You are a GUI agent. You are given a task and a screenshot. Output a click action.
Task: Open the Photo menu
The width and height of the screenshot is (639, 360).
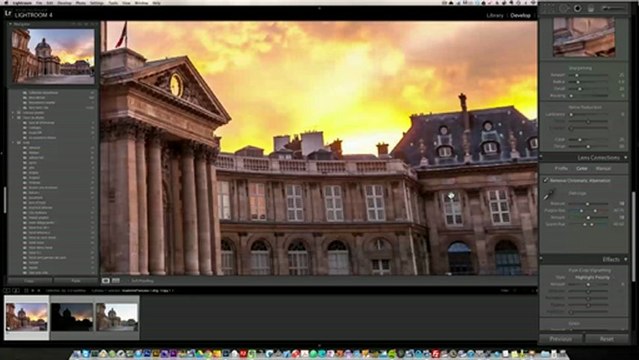click(81, 2)
